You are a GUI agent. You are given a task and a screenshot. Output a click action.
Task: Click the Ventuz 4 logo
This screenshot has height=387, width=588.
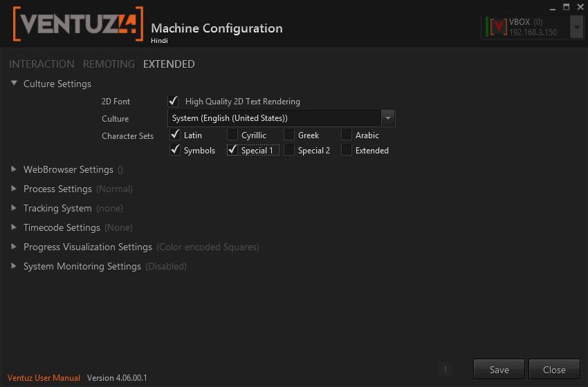click(78, 25)
